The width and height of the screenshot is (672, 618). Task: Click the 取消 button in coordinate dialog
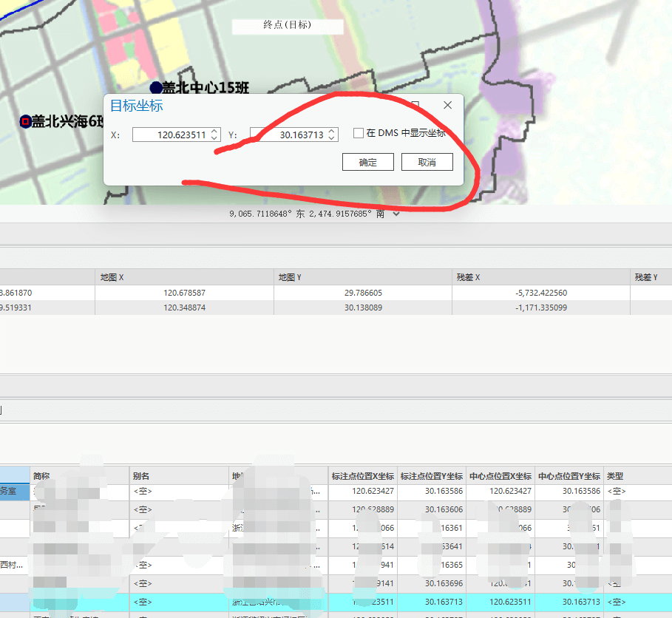427,163
